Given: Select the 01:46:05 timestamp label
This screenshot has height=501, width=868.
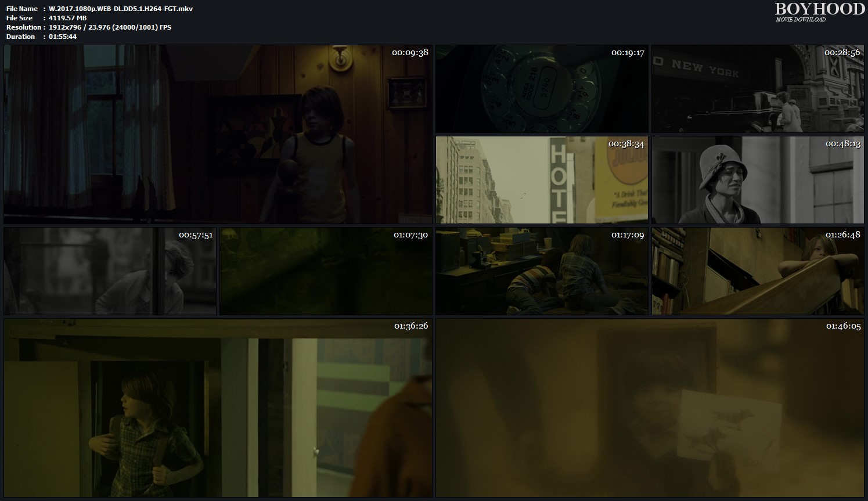Looking at the screenshot, I should click(x=843, y=326).
